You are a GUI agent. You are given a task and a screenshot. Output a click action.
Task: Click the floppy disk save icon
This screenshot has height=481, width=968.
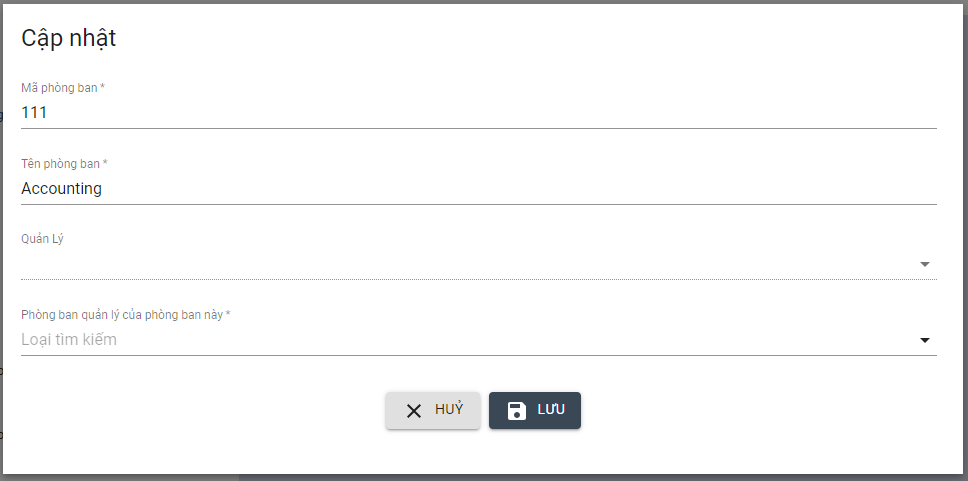click(517, 411)
